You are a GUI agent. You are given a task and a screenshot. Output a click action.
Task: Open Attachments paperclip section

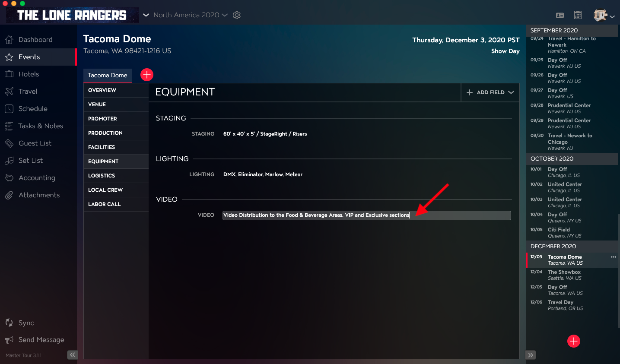pos(38,195)
